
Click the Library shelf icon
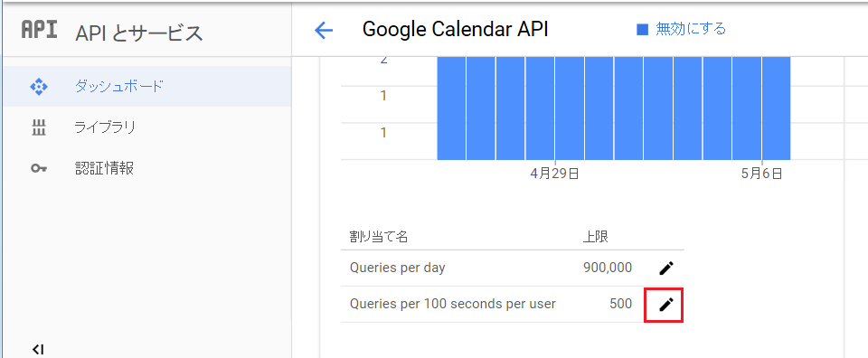click(39, 127)
